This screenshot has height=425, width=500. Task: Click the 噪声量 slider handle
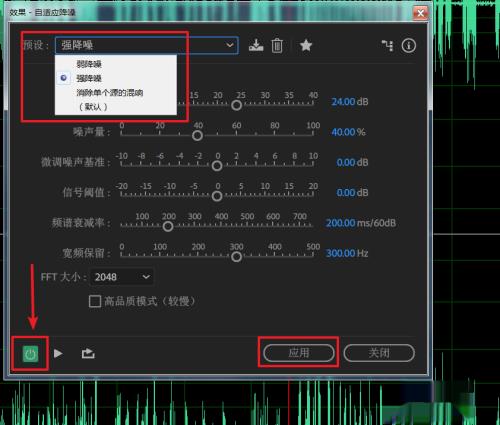coord(197,135)
